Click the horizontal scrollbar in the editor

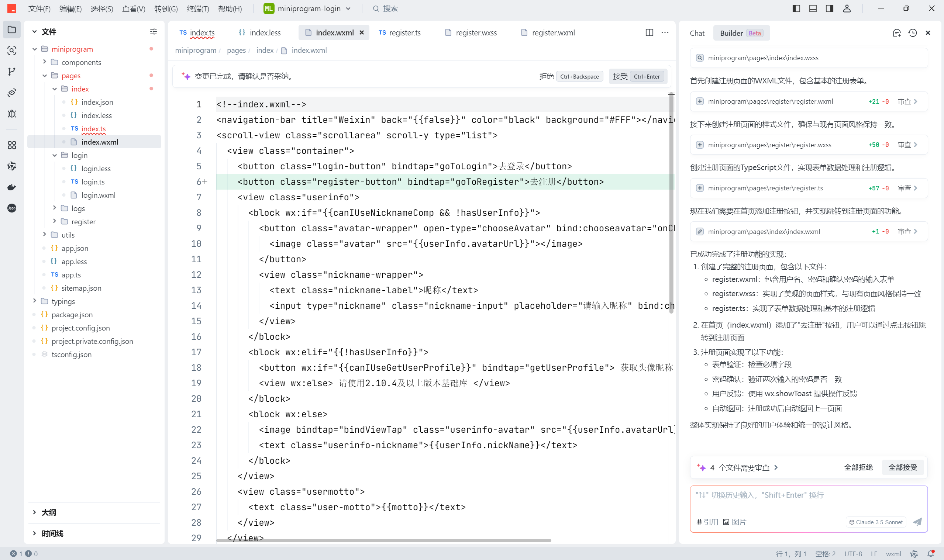coord(383,540)
